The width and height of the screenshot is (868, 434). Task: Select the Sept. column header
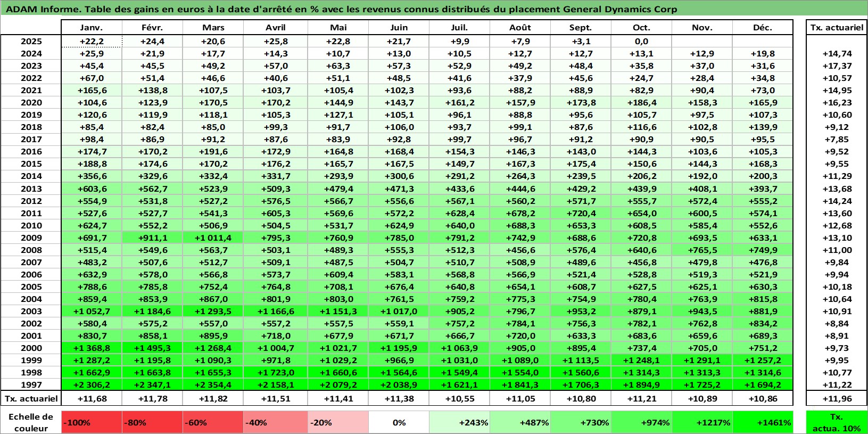click(581, 27)
